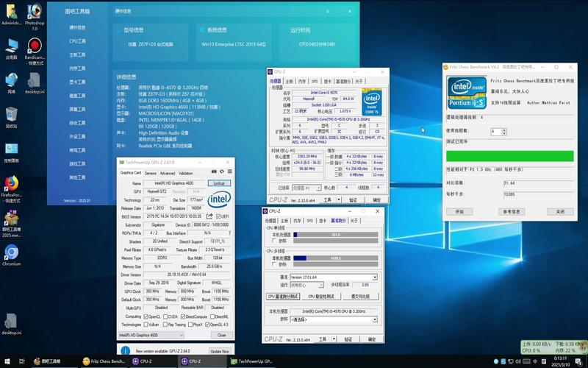Toggle the OpenCL checkbox in GPU-Z
The image size is (588, 368).
coord(146,316)
